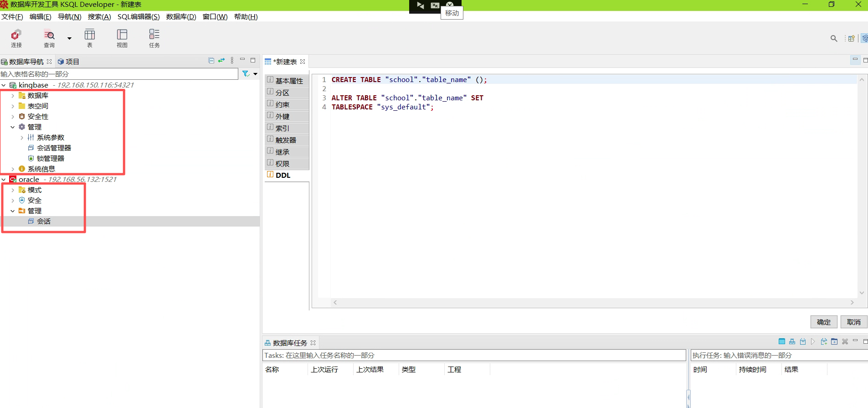The width and height of the screenshot is (868, 408).
Task: Open dropdown arrow next to 查询 icon
Action: click(69, 38)
